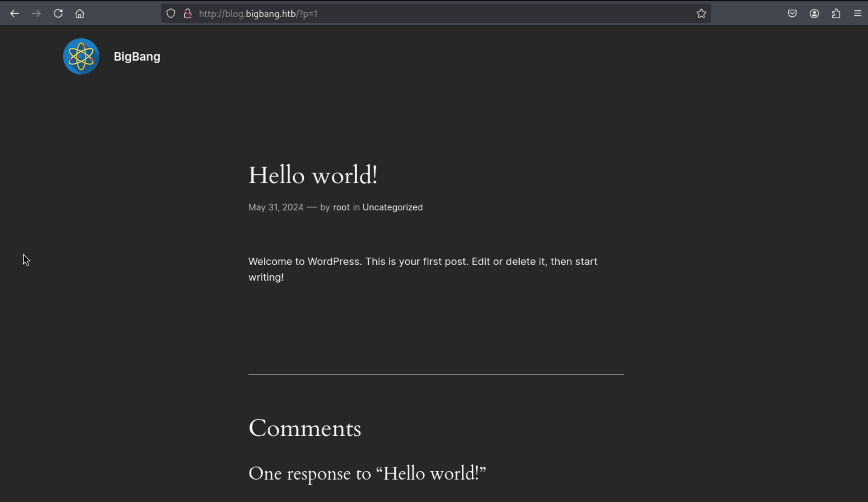Open the tracking protection shield panel
868x502 pixels.
pos(171,14)
